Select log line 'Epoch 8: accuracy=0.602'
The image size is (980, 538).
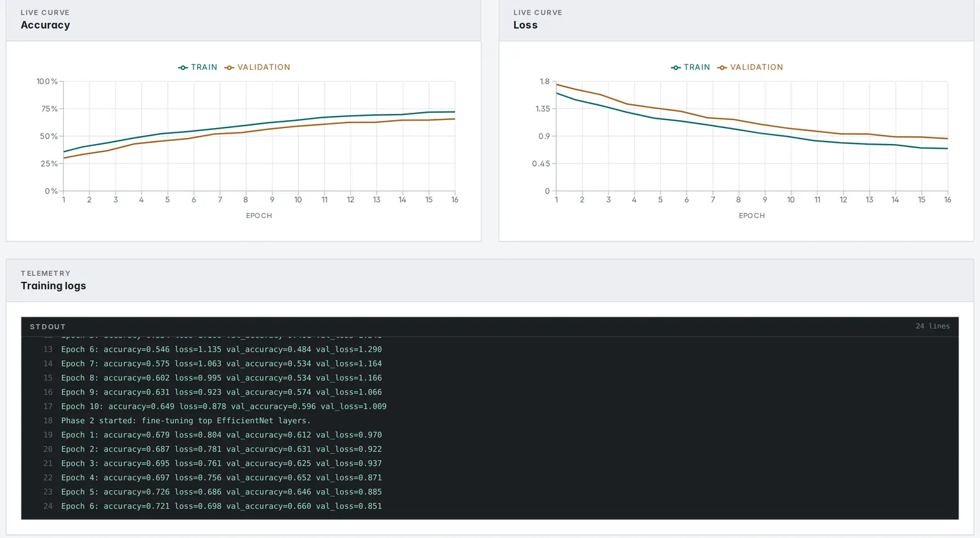coord(221,378)
